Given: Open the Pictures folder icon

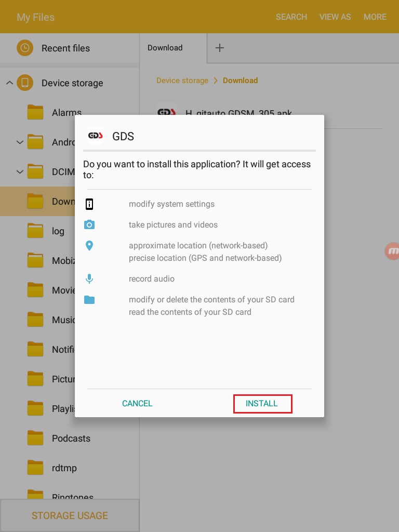Looking at the screenshot, I should tap(35, 379).
